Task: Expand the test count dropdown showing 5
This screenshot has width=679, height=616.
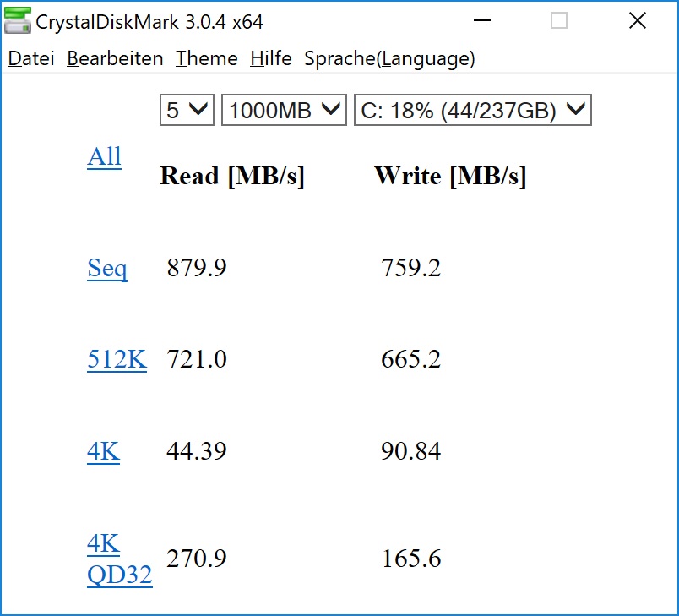Action: (x=187, y=110)
